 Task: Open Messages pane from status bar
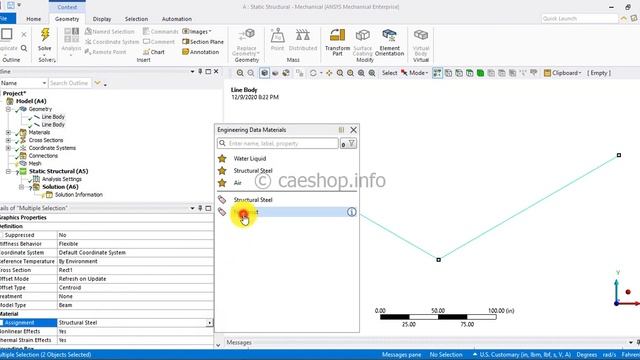point(401,355)
